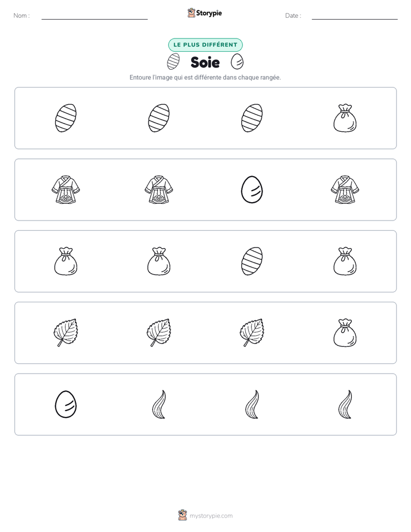Click the Soie heading text

(x=205, y=62)
